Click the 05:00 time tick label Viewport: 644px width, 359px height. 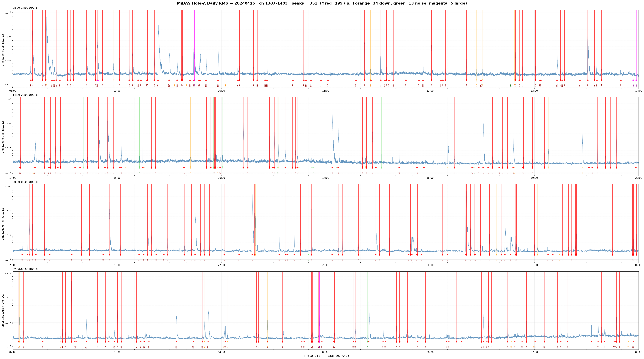click(x=326, y=352)
